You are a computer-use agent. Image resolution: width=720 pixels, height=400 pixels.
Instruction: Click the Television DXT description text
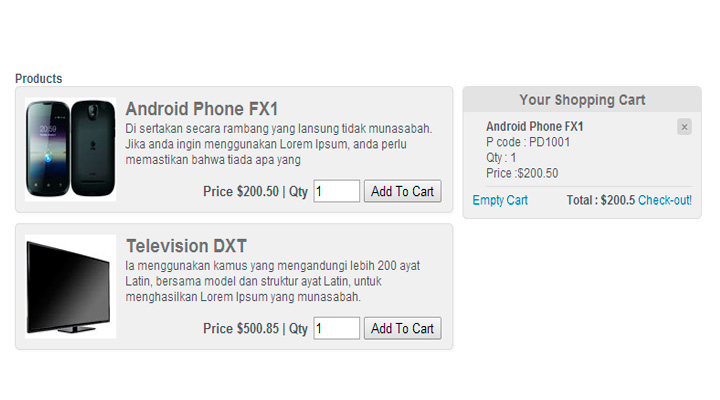click(273, 281)
